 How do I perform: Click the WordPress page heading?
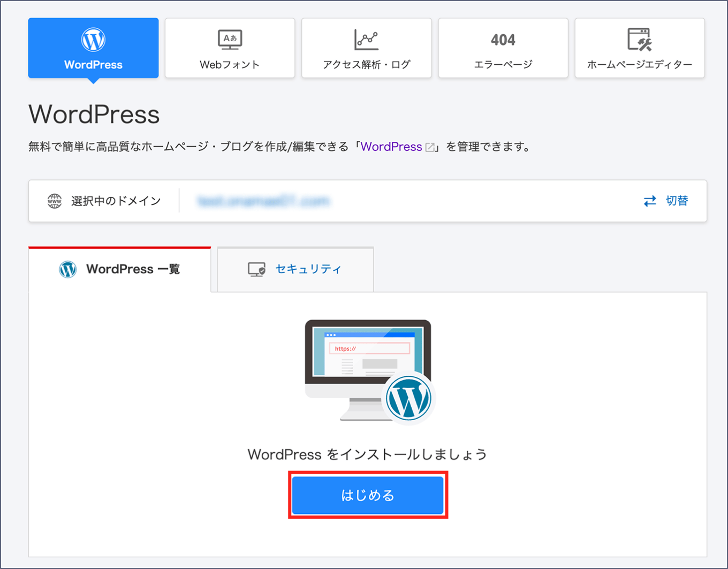(94, 114)
